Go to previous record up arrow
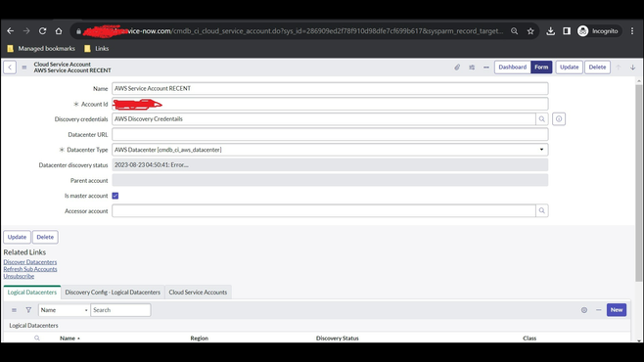The height and width of the screenshot is (362, 644). click(x=619, y=67)
